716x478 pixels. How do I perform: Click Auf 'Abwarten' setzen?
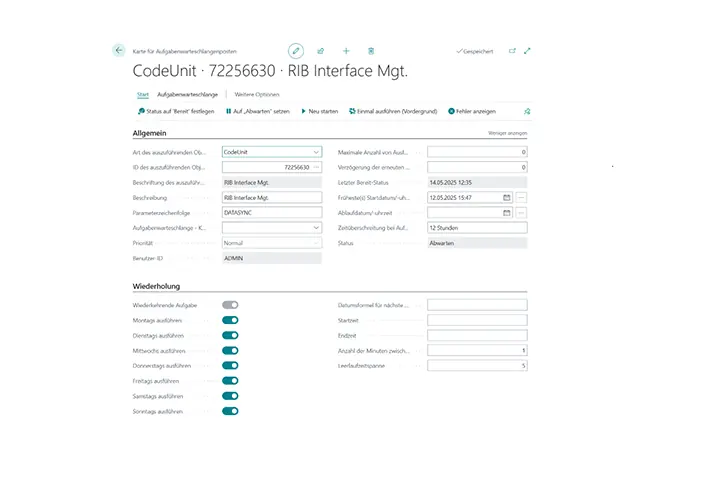coord(258,111)
